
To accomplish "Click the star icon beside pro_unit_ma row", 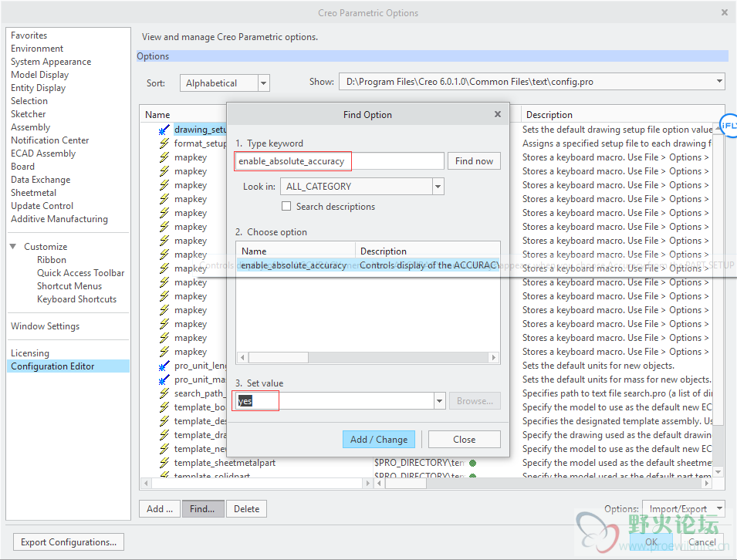I will point(164,380).
